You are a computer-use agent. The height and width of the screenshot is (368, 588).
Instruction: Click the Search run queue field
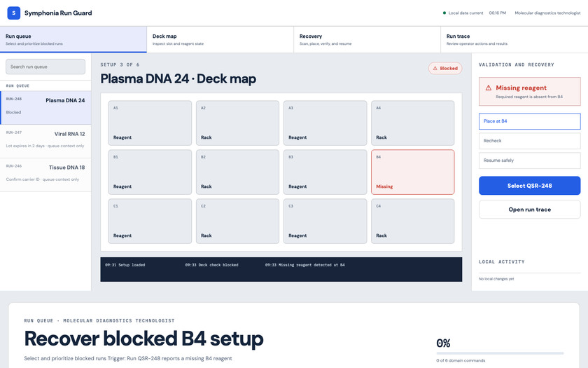tap(45, 67)
